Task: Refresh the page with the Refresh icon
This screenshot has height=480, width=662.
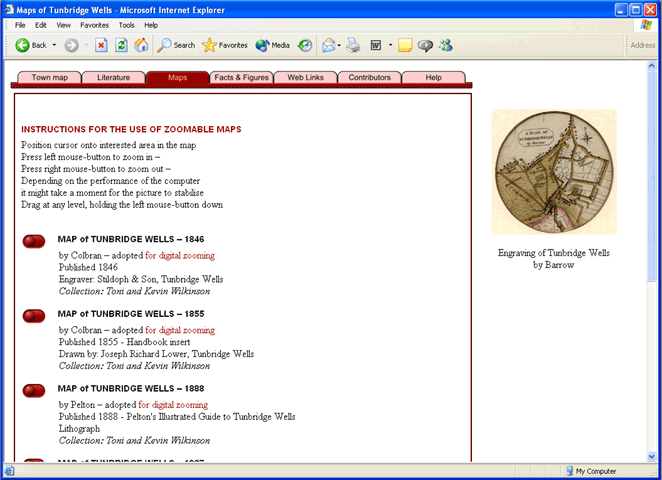Action: pyautogui.click(x=121, y=45)
